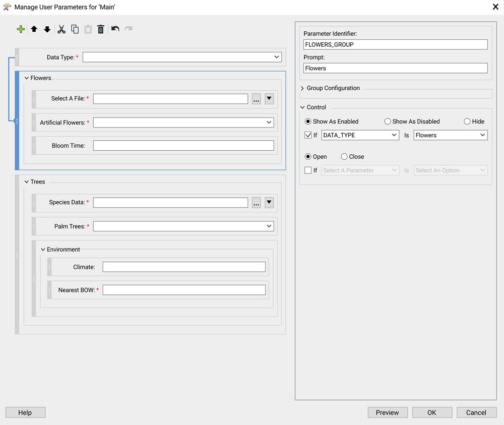Collapse the Environment group

click(43, 250)
